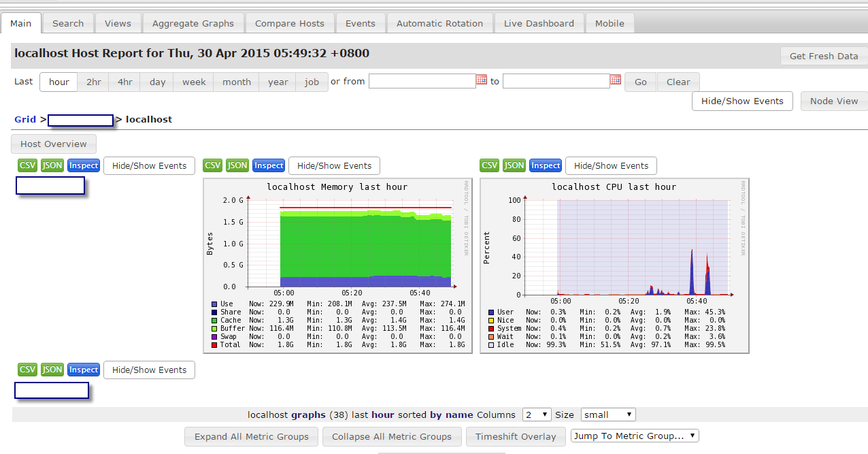
Task: Open Node View
Action: [x=834, y=101]
